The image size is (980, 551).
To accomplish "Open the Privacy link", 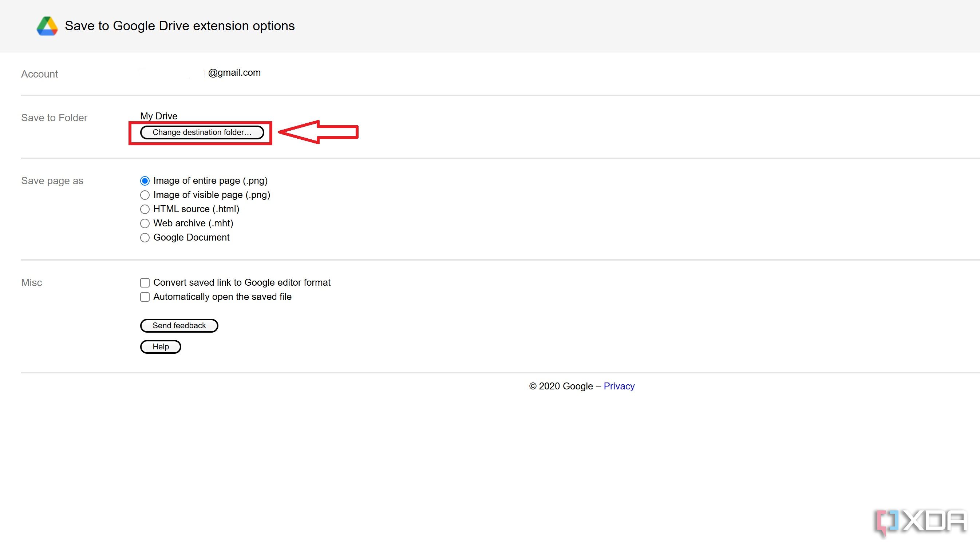I will tap(619, 386).
